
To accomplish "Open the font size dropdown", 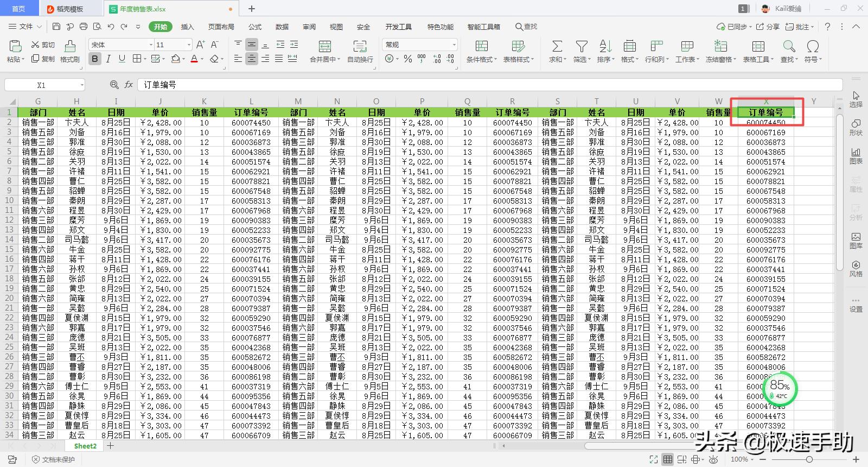I will pyautogui.click(x=189, y=45).
